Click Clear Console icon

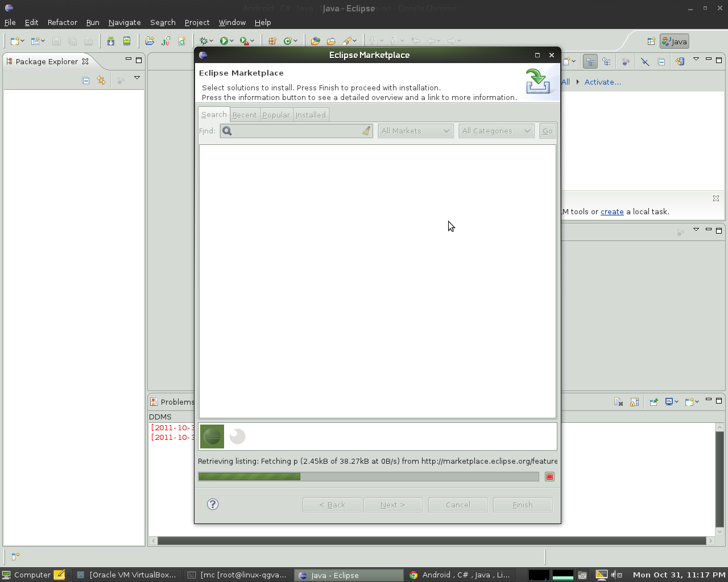click(619, 402)
